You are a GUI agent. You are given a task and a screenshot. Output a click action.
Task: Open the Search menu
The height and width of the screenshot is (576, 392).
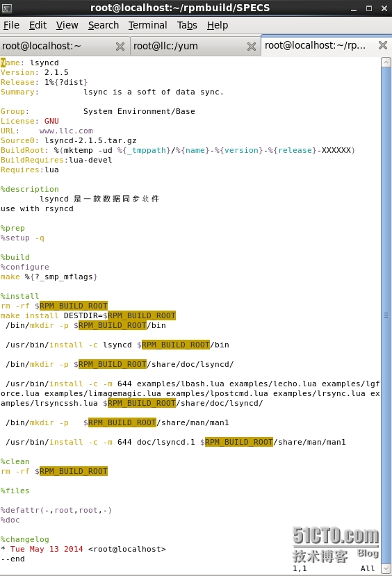click(104, 25)
